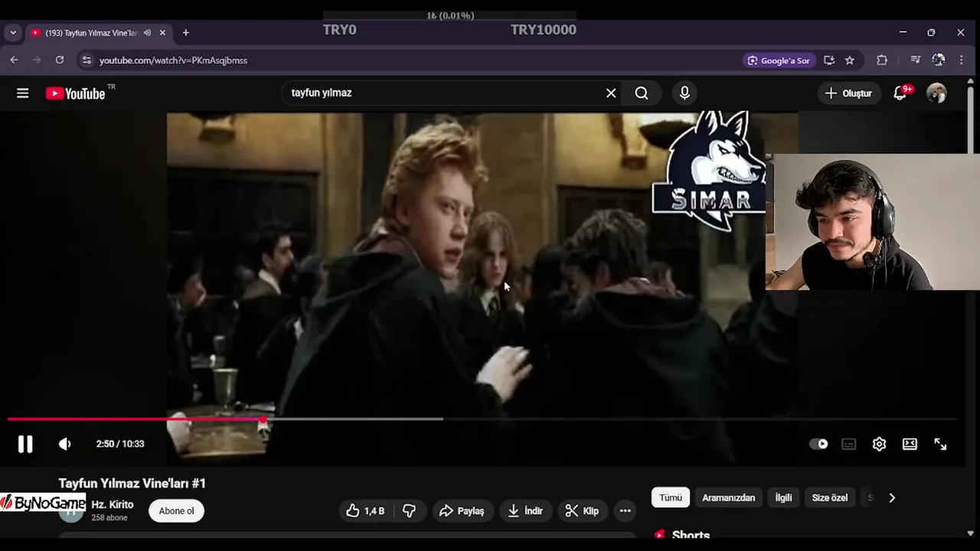Open browser extensions puzzle icon
The width and height of the screenshot is (980, 551).
pos(882,60)
